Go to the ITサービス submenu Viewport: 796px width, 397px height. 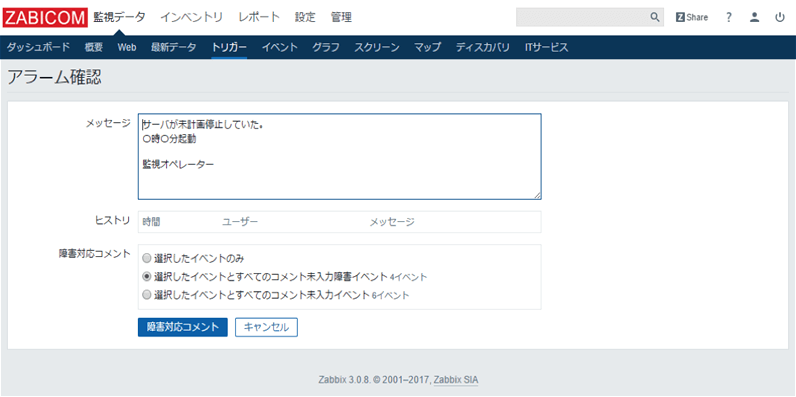click(547, 48)
